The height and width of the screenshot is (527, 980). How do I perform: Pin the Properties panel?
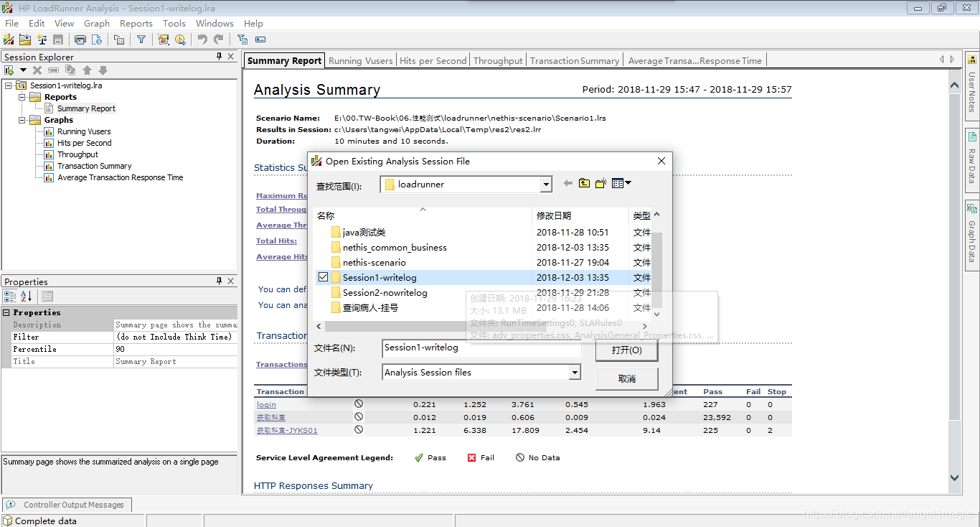pyautogui.click(x=220, y=281)
